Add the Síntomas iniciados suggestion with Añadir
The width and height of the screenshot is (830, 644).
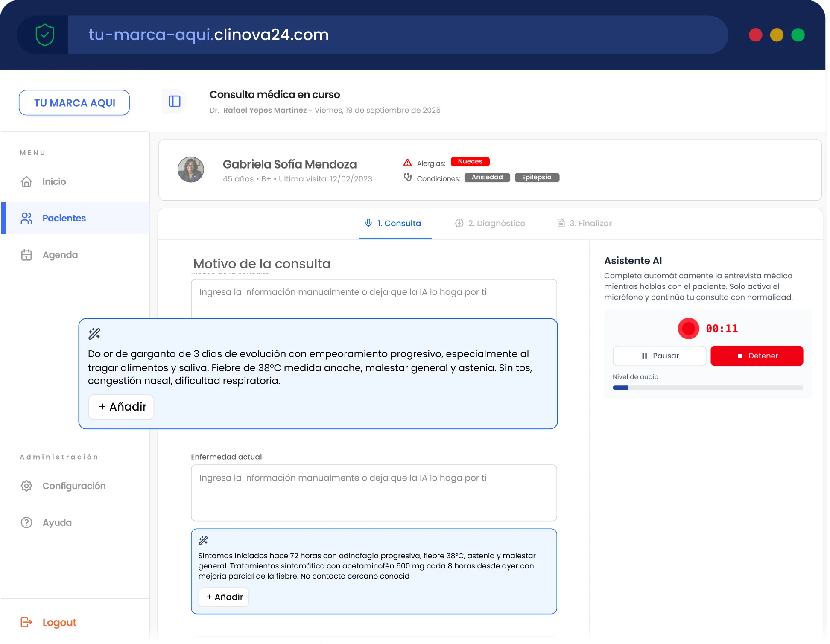tap(224, 597)
